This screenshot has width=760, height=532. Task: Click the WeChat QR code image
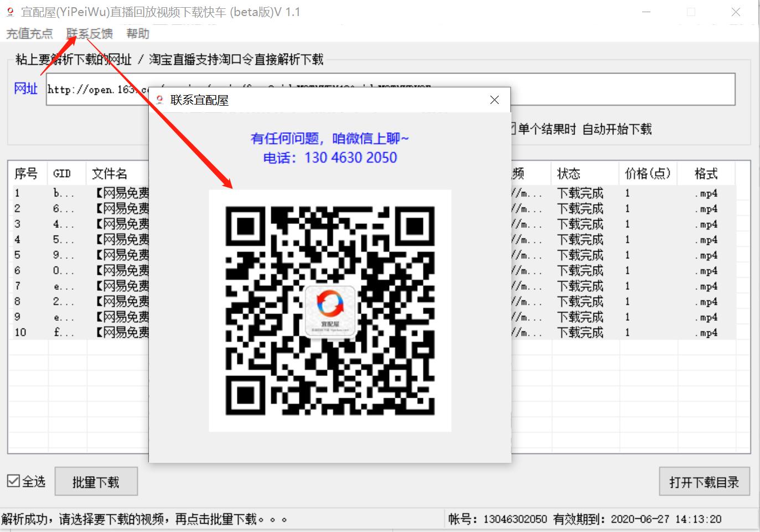pyautogui.click(x=330, y=311)
